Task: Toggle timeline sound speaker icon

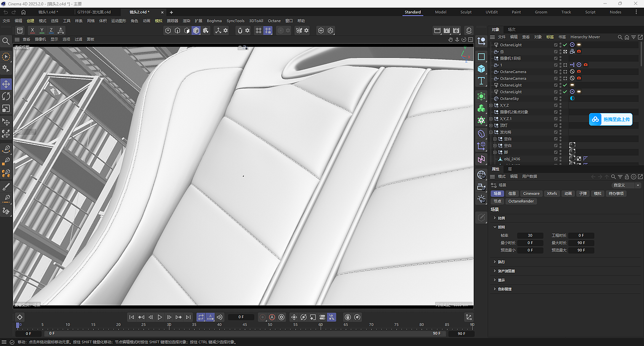Action: tap(219, 317)
